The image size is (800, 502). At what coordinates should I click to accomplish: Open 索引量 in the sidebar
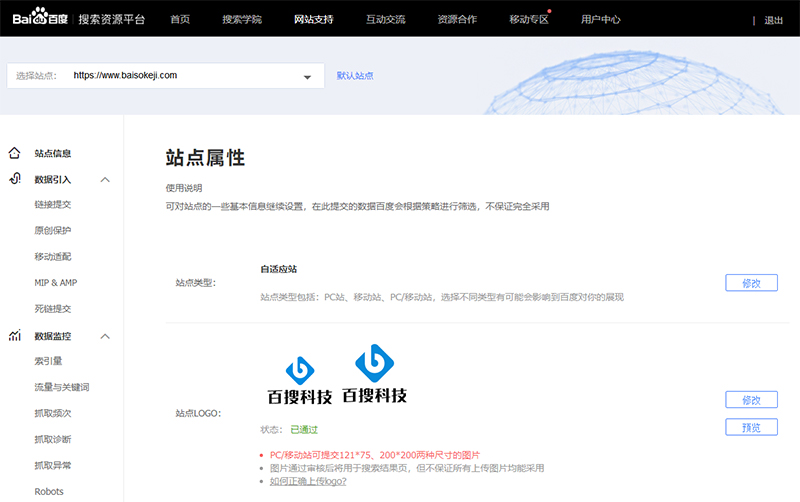[48, 361]
